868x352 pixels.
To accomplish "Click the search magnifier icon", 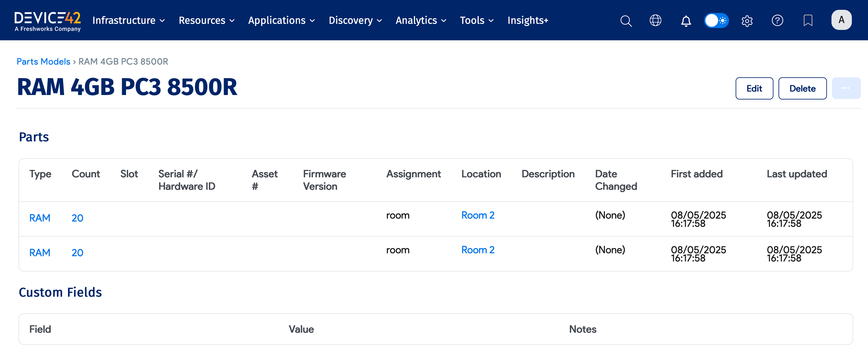I will coord(625,21).
